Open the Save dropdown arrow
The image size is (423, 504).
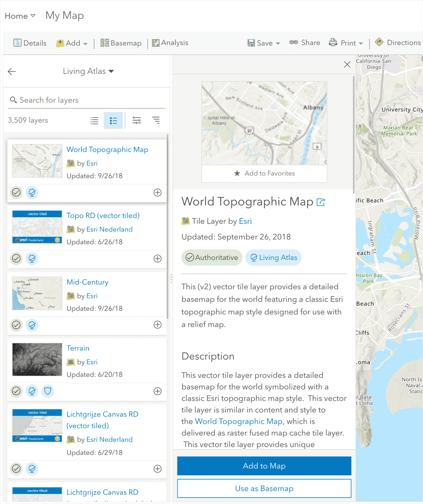click(278, 43)
